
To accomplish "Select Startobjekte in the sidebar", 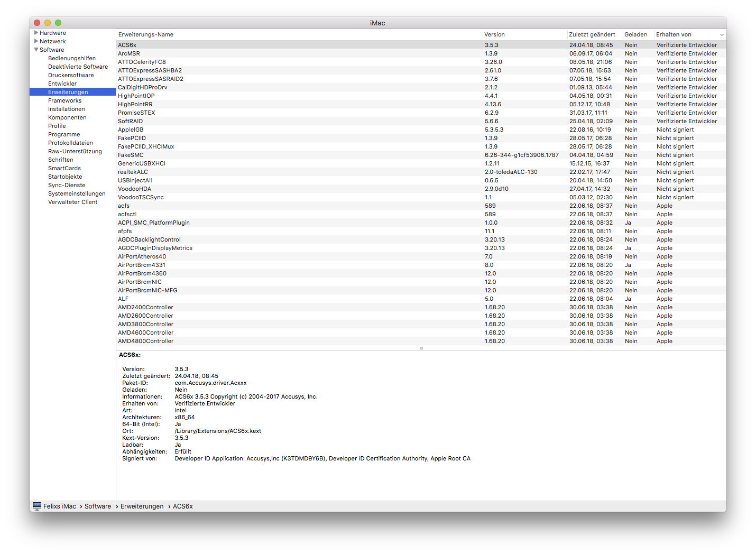I will 65,177.
